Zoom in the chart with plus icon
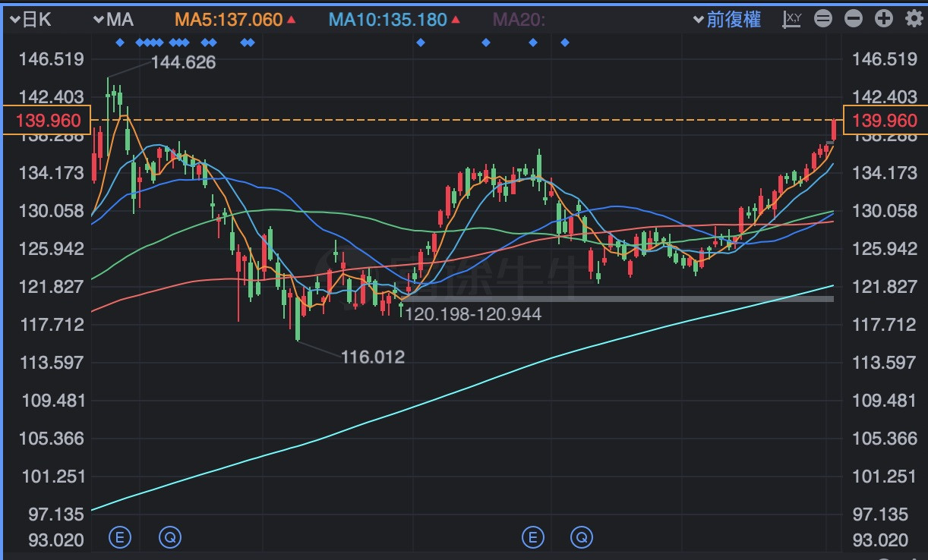 883,20
